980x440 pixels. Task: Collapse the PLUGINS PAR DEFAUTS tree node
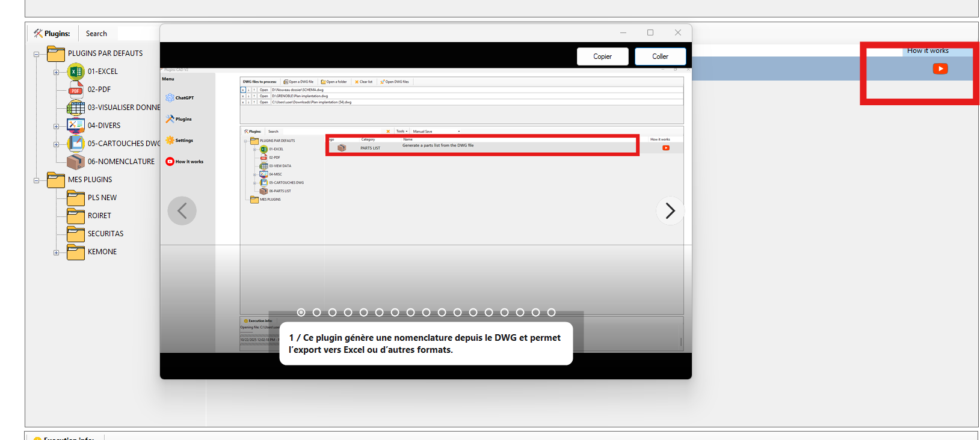[x=36, y=54]
